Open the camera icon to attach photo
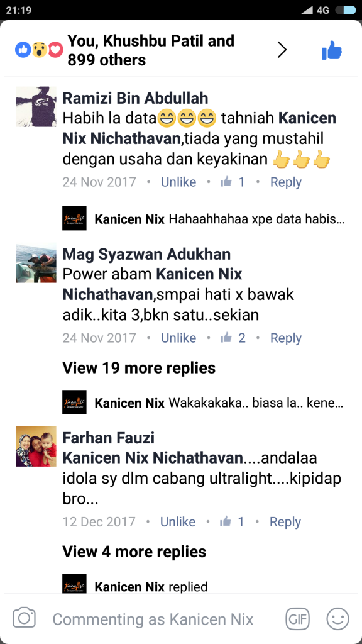This screenshot has width=362, height=644. 25,618
